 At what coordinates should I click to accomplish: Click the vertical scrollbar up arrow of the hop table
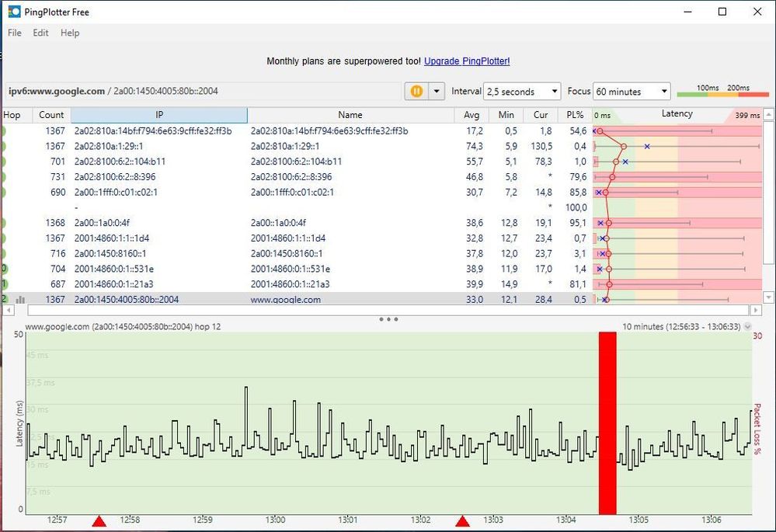pos(768,114)
